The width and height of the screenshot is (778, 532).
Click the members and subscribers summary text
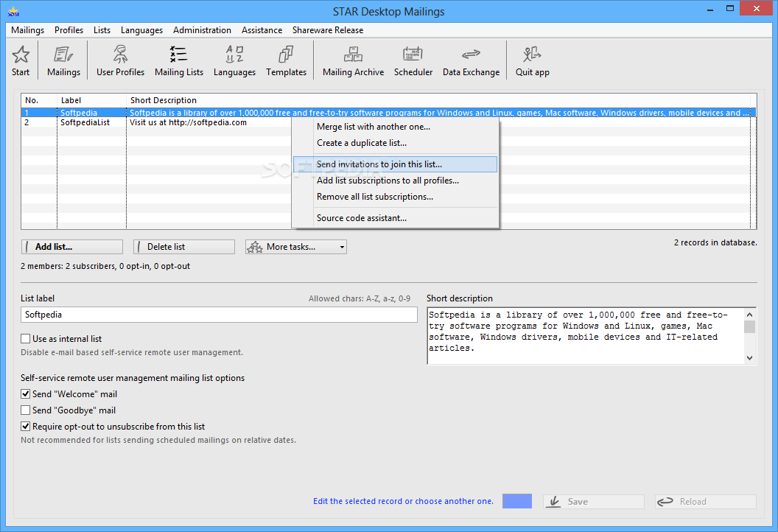point(105,266)
